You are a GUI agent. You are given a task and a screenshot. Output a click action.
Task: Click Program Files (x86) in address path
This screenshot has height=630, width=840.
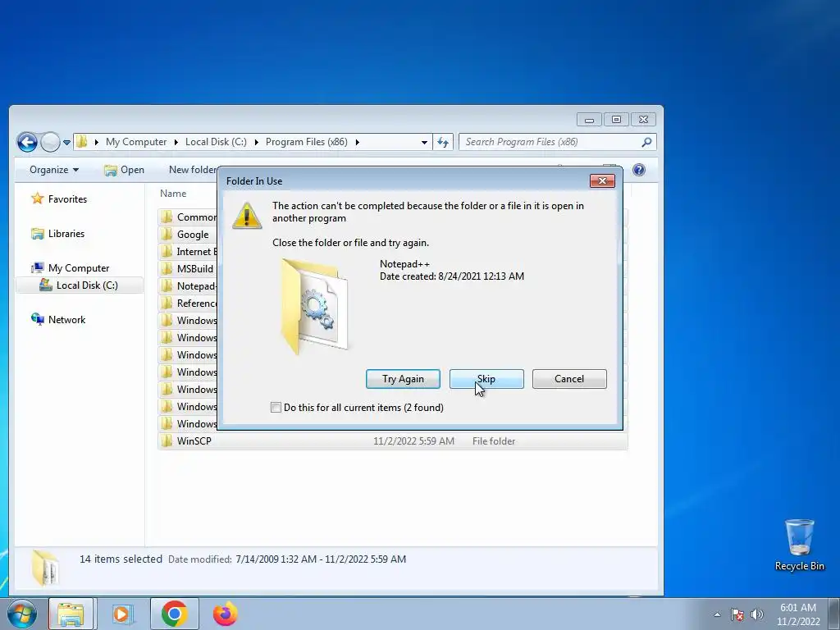[x=307, y=142]
